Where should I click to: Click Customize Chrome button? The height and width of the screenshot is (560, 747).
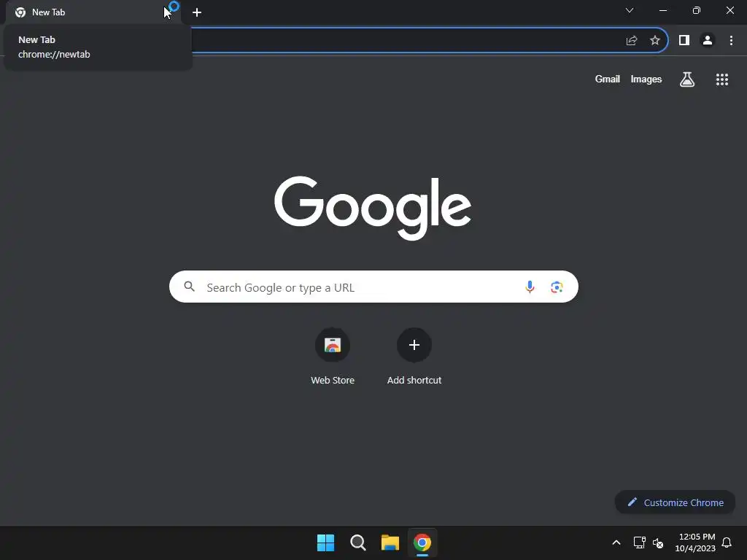(x=675, y=502)
